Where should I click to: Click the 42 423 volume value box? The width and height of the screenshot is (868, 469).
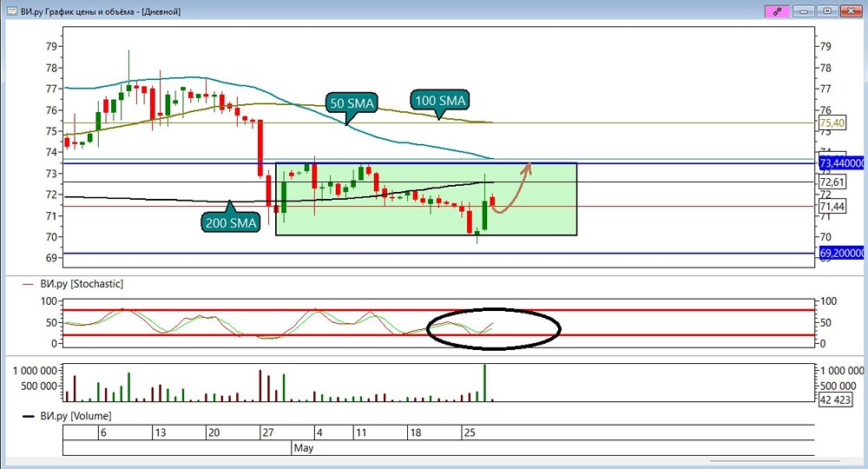coord(835,400)
